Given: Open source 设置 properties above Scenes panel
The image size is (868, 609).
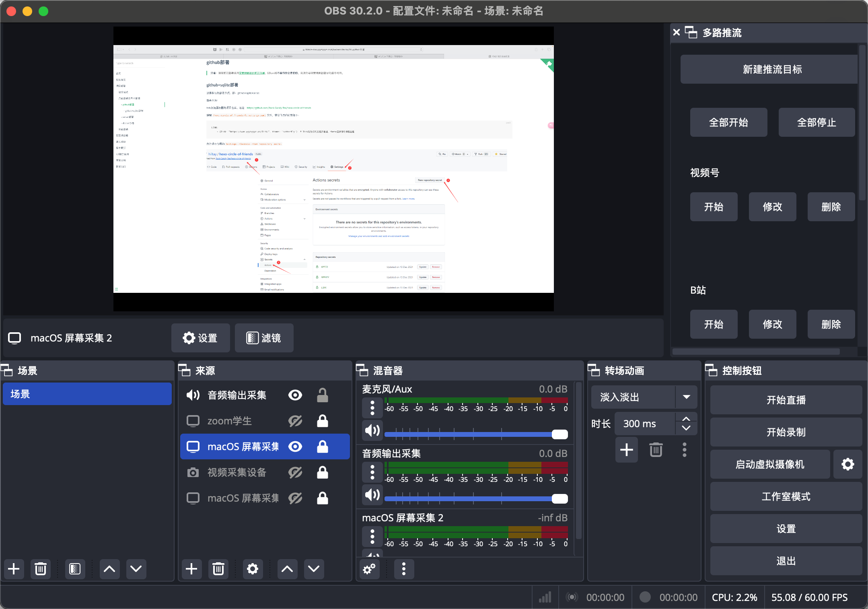Looking at the screenshot, I should point(200,338).
